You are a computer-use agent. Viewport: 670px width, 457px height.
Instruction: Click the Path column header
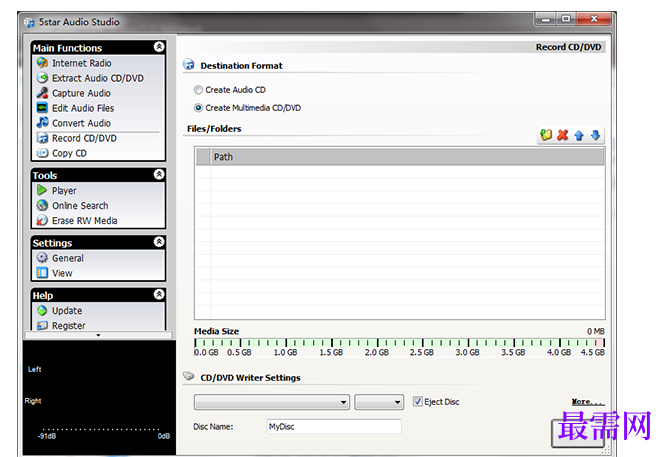(408, 157)
